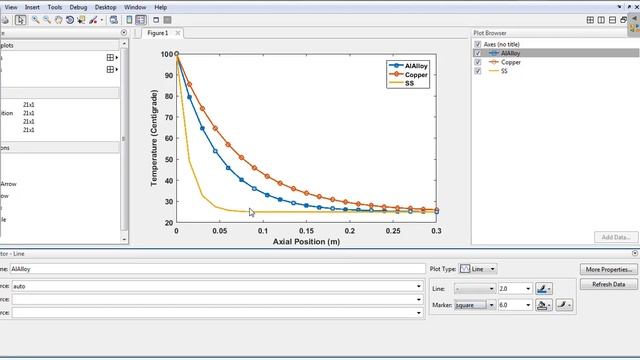Open the line color picker button
This screenshot has width=640, height=360.
click(544, 289)
